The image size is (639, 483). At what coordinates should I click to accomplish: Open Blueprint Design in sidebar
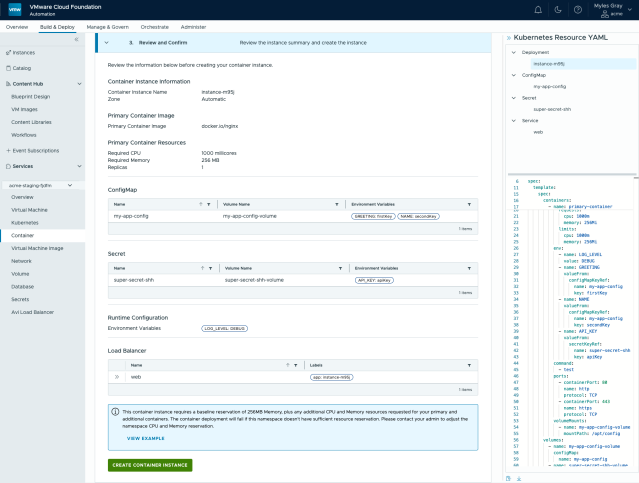coord(31,97)
